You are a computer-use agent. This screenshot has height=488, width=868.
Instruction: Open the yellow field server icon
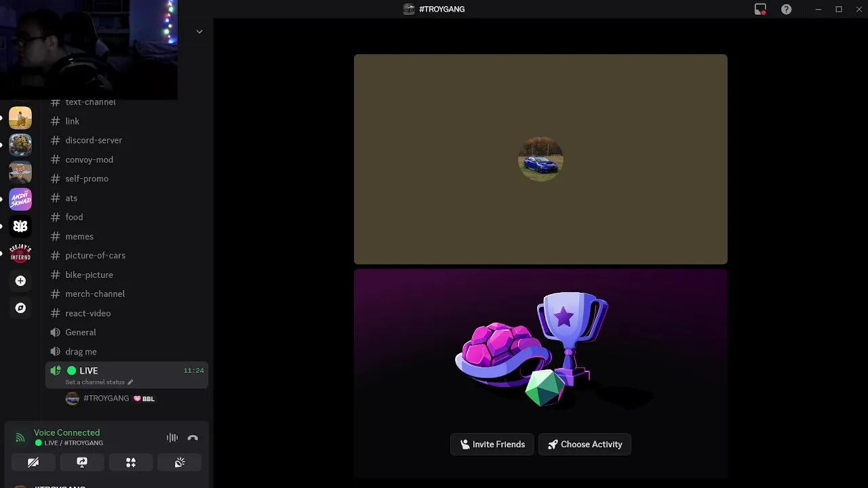click(20, 118)
